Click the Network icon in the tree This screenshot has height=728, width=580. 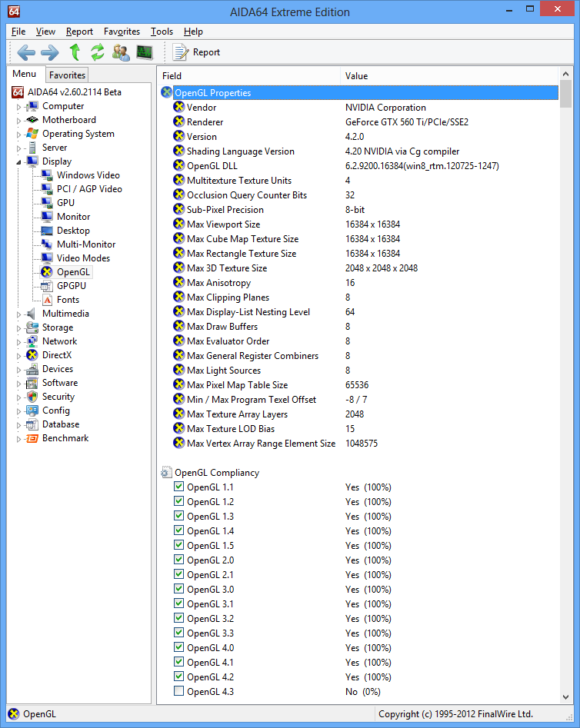32,341
